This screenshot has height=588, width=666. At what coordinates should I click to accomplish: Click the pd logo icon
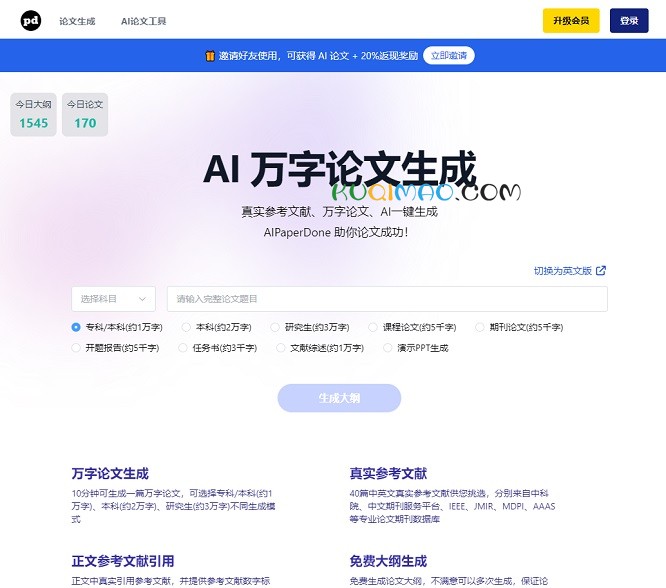tap(31, 20)
